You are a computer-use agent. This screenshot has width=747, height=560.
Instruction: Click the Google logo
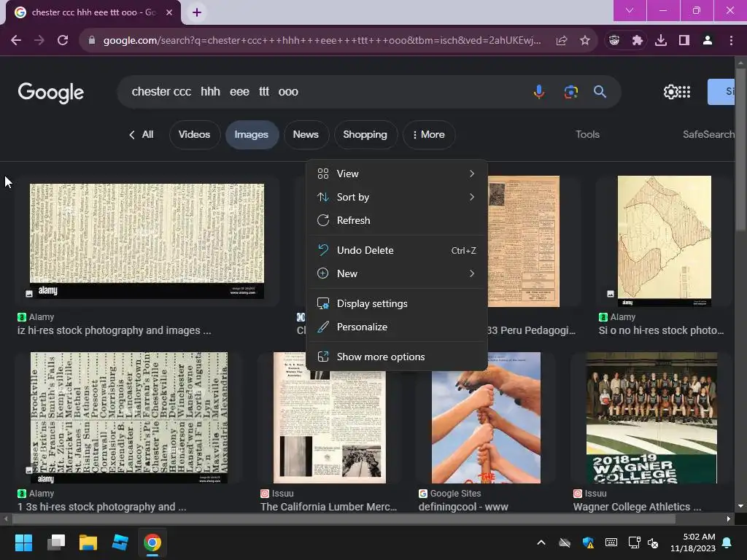pos(51,93)
